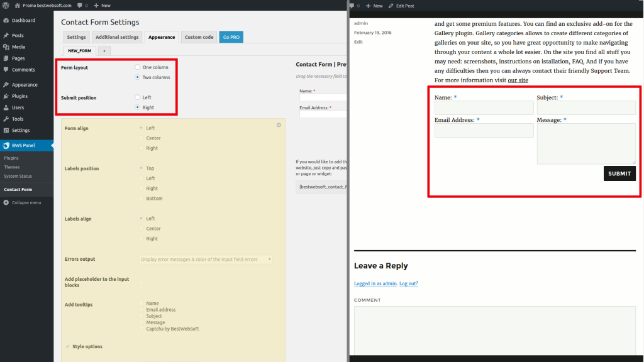Switch to the Additional settings tab

pyautogui.click(x=117, y=37)
